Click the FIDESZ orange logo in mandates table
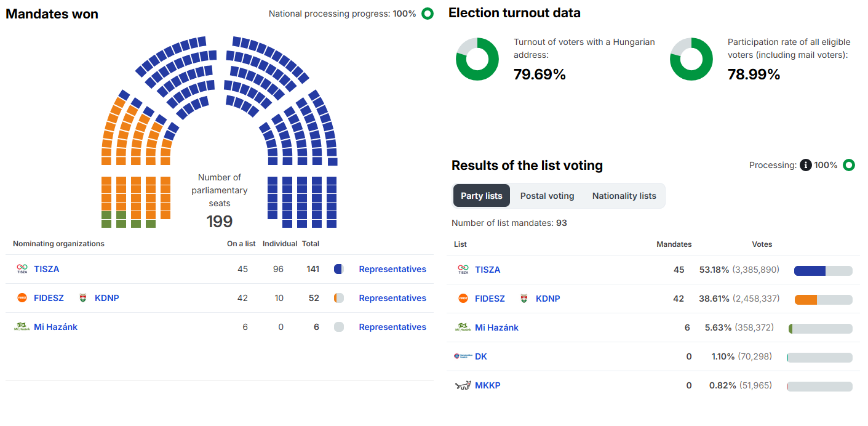The width and height of the screenshot is (868, 426). click(22, 298)
